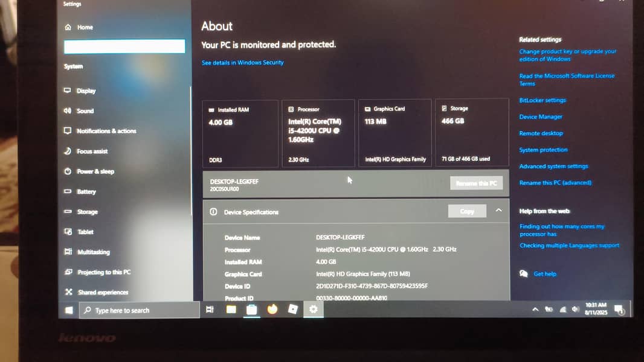Select the Display monitor icon
Screen dimensions: 644x362
(68, 91)
